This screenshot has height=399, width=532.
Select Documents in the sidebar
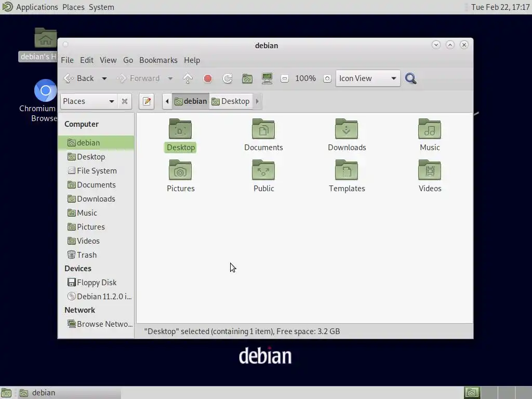96,184
